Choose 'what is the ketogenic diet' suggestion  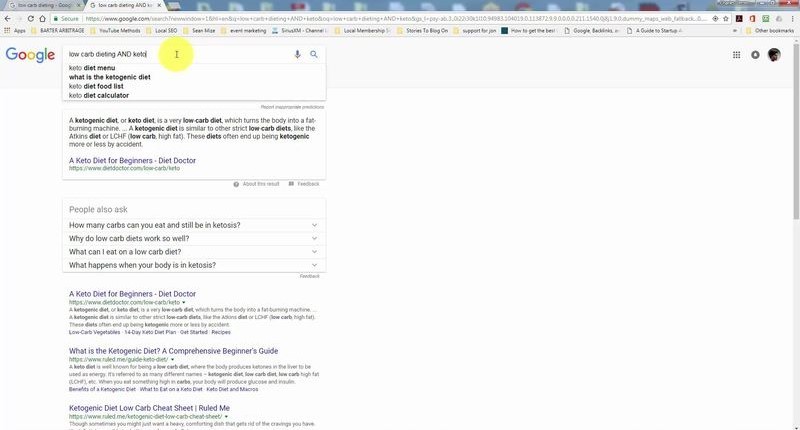[110, 77]
